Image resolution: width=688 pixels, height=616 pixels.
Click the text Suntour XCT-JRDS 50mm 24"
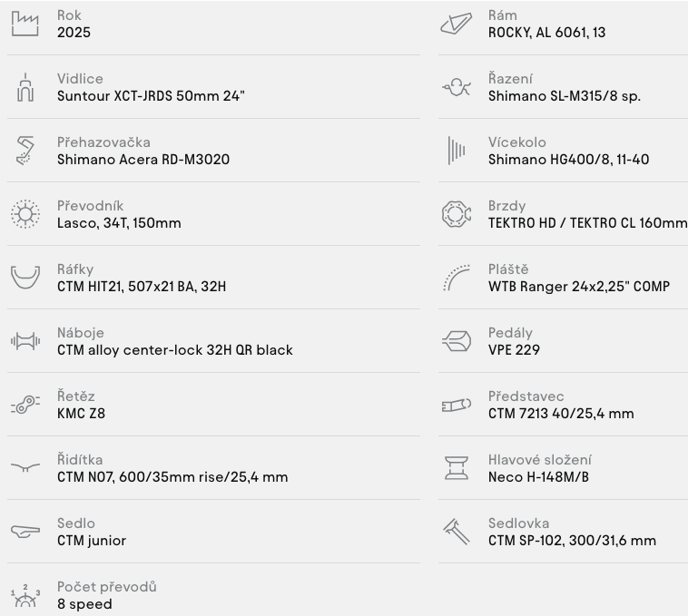(x=151, y=95)
